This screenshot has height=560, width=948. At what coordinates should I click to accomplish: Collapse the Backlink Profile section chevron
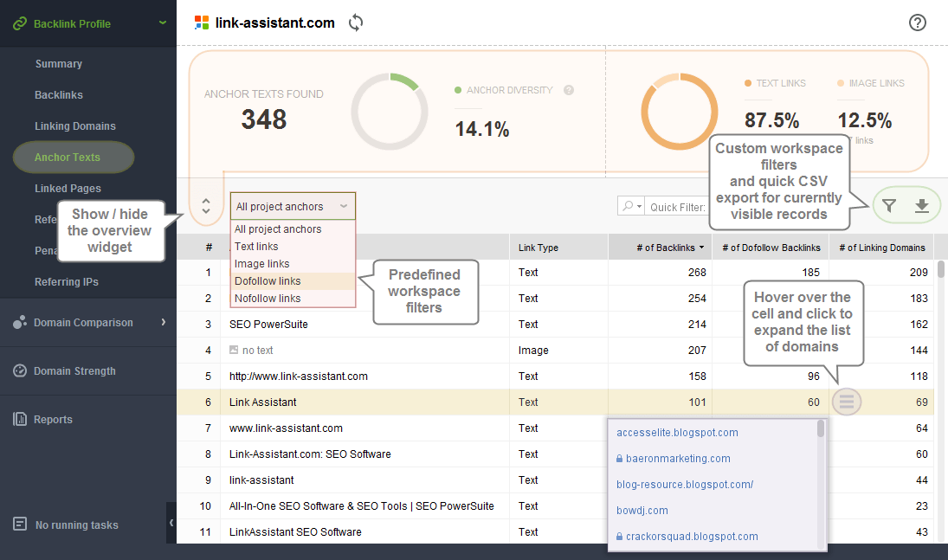tap(163, 23)
